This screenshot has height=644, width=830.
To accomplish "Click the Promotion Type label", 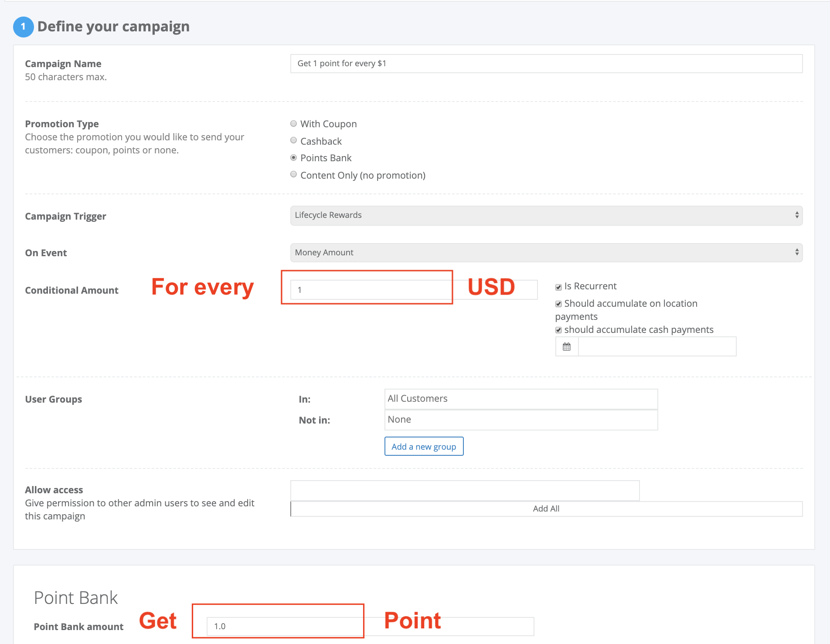I will (x=62, y=124).
